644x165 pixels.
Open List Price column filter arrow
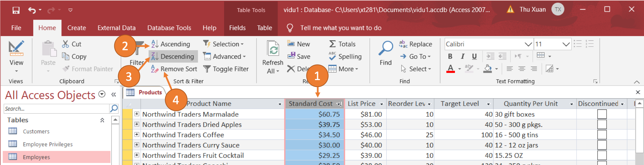(x=381, y=104)
